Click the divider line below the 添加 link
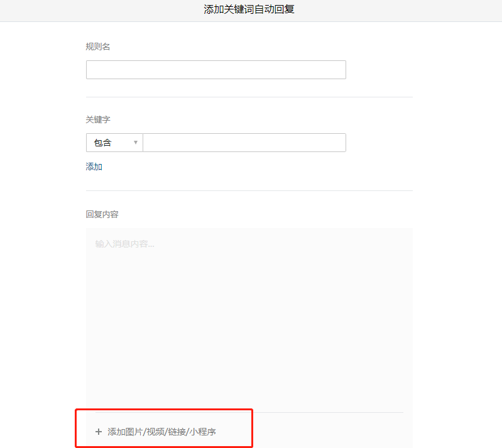The width and height of the screenshot is (502, 448). point(249,190)
